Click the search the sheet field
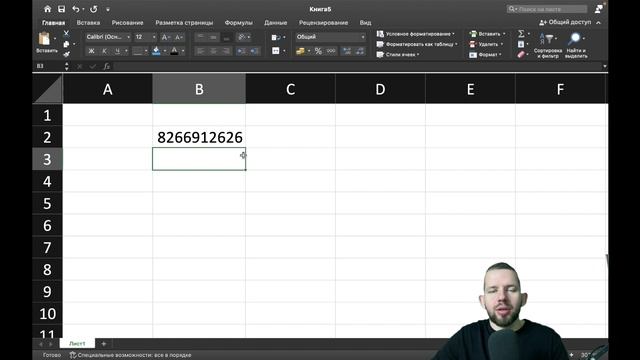This screenshot has height=360, width=640. 547,9
